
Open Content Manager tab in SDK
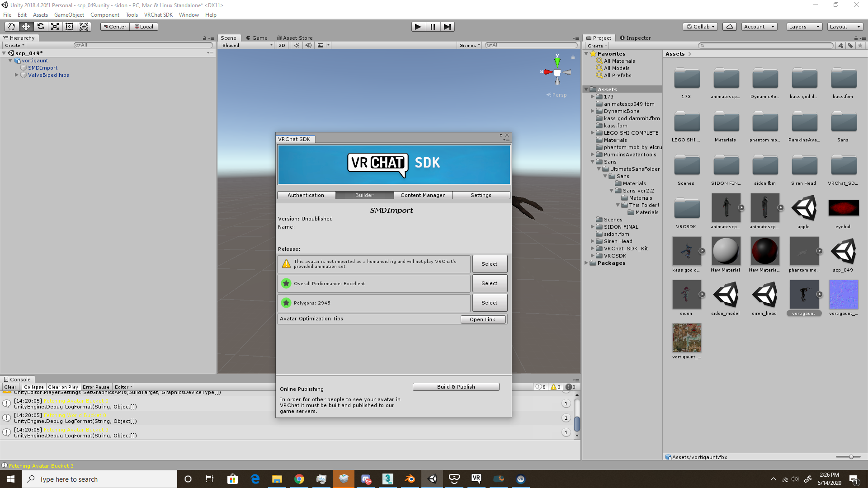423,195
